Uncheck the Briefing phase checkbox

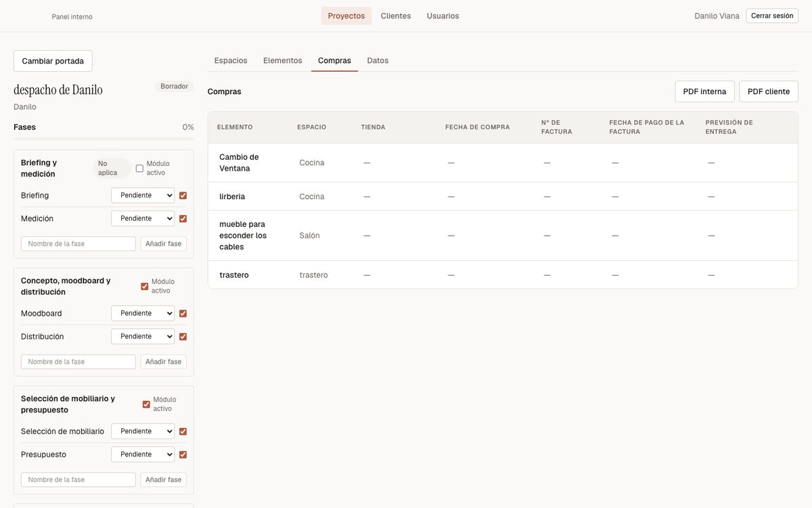[183, 195]
